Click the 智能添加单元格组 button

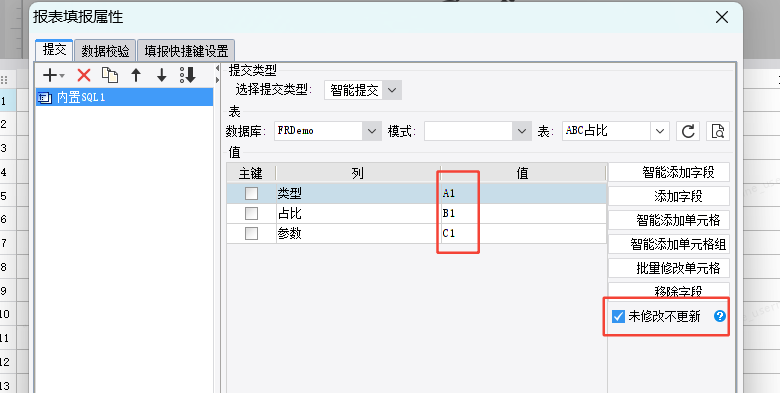pos(669,244)
